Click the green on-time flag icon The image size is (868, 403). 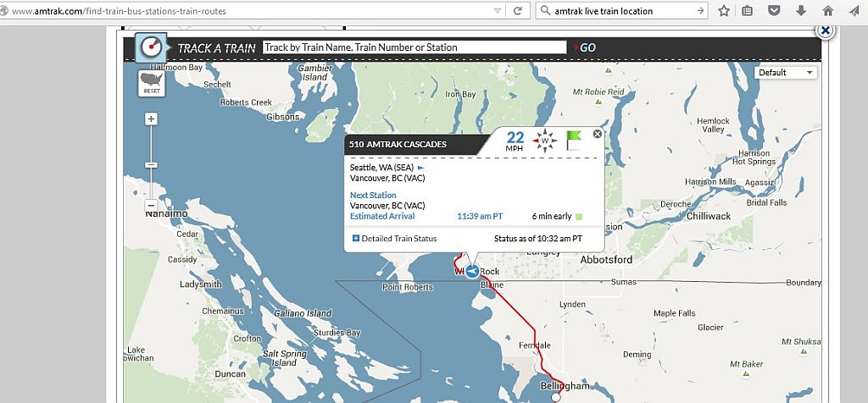click(x=574, y=141)
